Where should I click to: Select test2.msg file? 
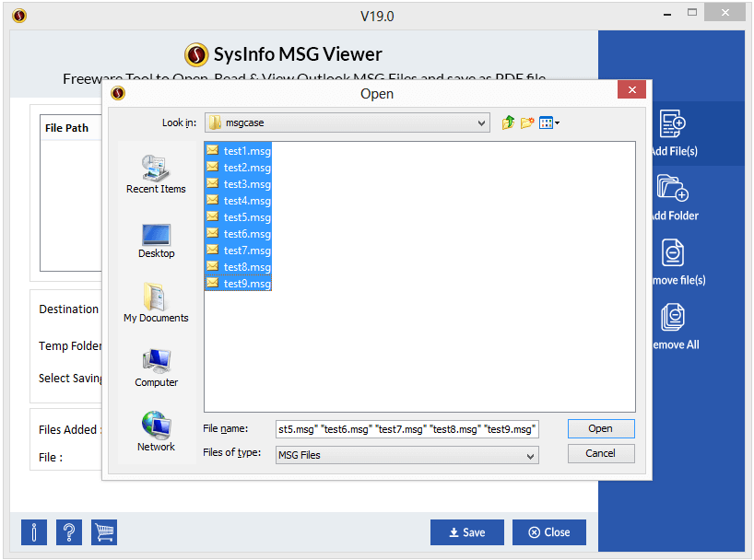239,168
